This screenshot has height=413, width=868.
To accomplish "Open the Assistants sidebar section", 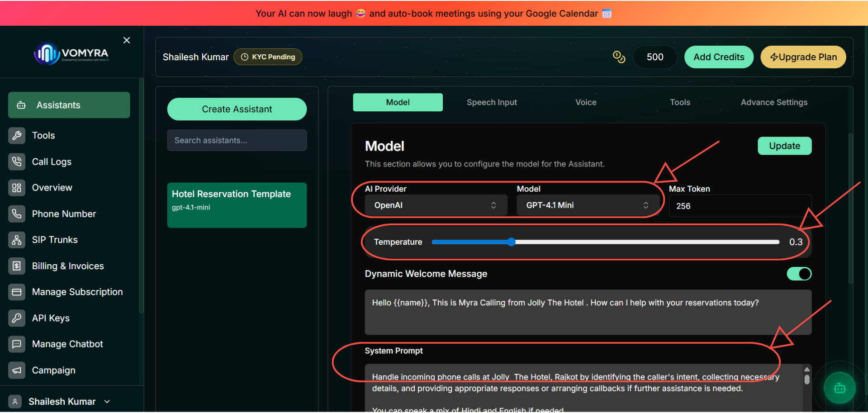I will tap(69, 105).
